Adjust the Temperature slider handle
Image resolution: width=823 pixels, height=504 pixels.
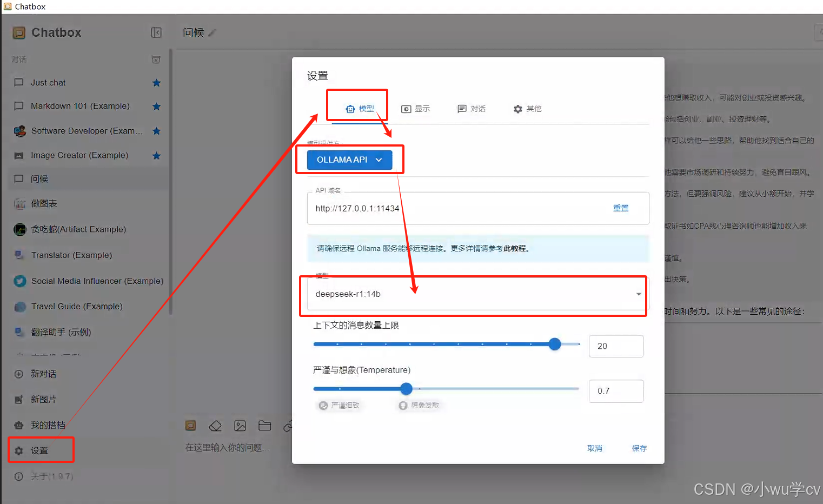coord(407,389)
